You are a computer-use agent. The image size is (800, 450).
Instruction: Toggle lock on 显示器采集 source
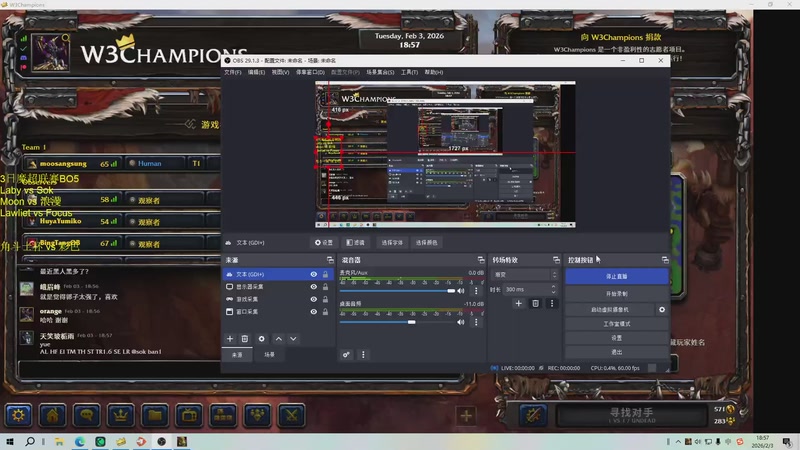[326, 287]
